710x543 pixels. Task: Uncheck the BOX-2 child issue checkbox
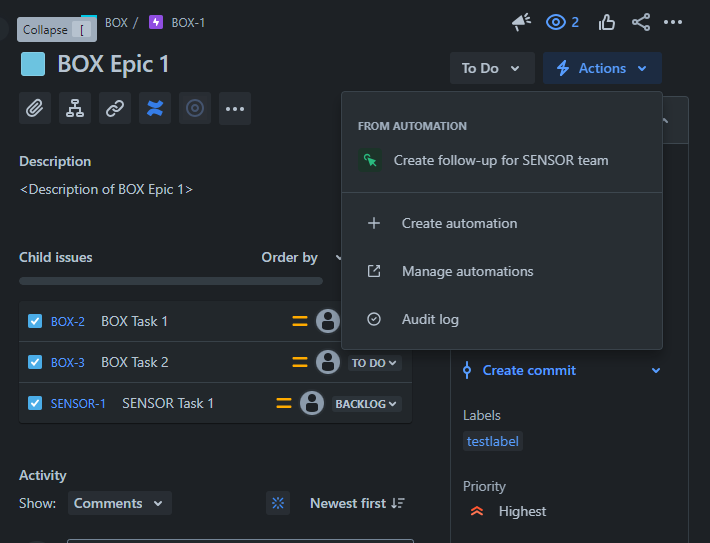click(35, 321)
